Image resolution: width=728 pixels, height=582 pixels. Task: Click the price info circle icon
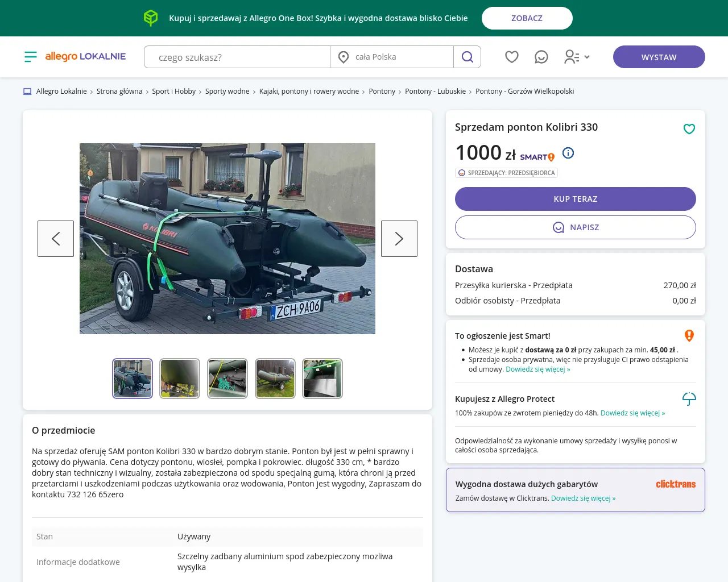(568, 153)
